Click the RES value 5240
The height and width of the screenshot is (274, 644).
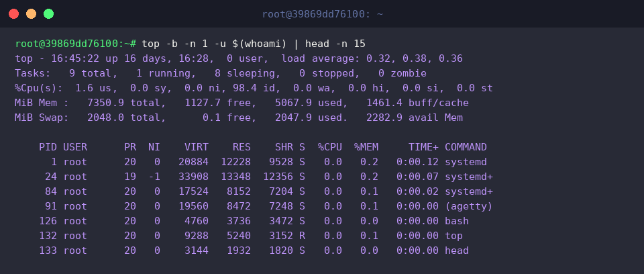click(239, 236)
